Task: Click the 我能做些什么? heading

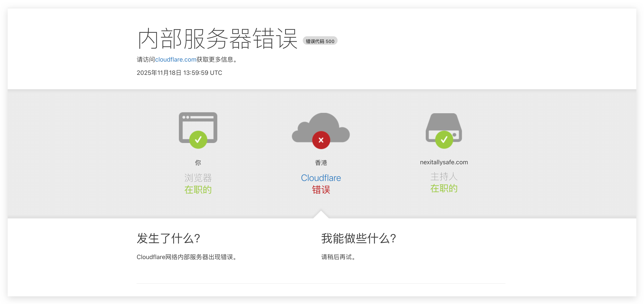Action: (x=358, y=238)
